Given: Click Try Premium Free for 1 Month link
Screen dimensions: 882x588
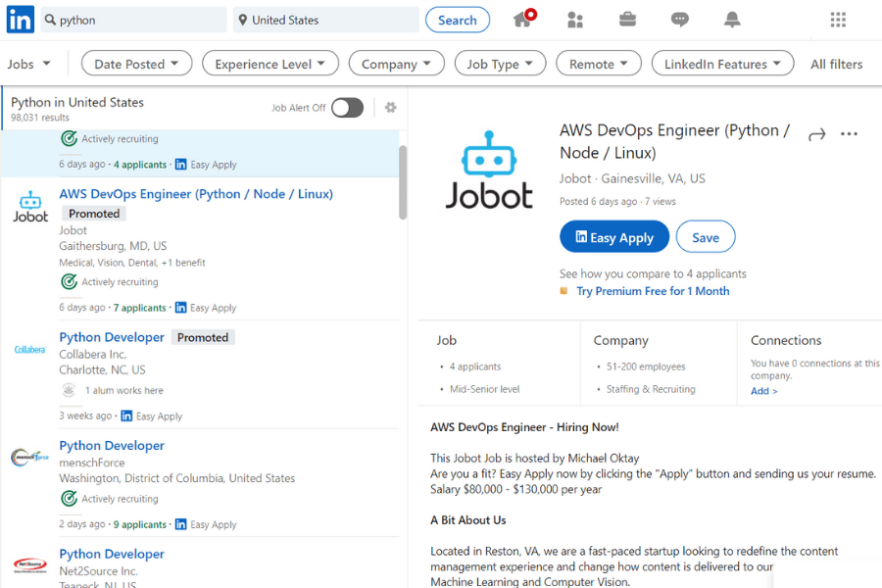Looking at the screenshot, I should pyautogui.click(x=653, y=291).
